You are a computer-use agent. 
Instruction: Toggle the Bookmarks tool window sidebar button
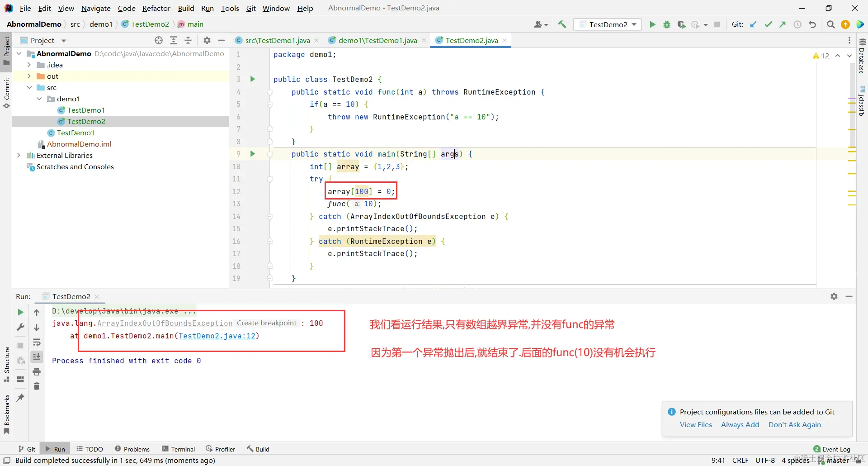[x=6, y=414]
